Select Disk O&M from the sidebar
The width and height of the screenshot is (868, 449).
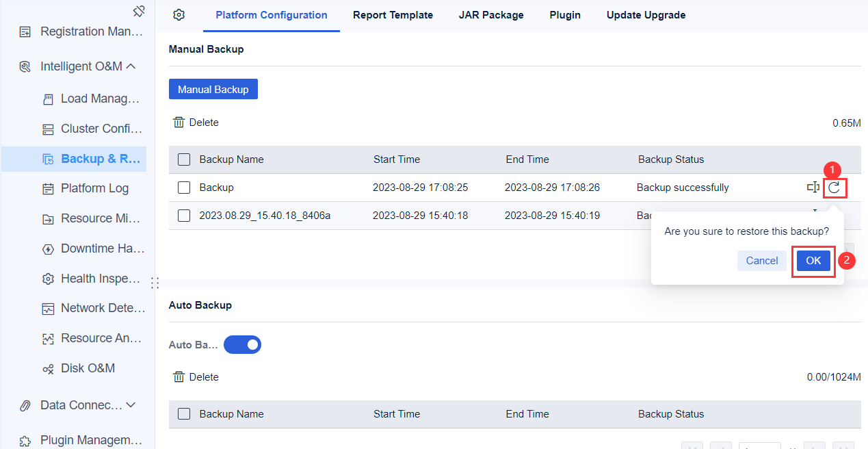tap(91, 368)
